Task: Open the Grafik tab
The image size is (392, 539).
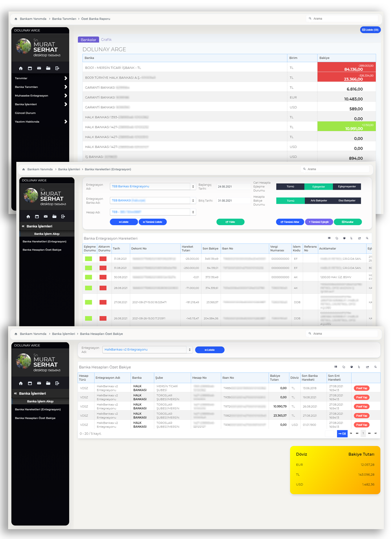Action: (x=106, y=40)
